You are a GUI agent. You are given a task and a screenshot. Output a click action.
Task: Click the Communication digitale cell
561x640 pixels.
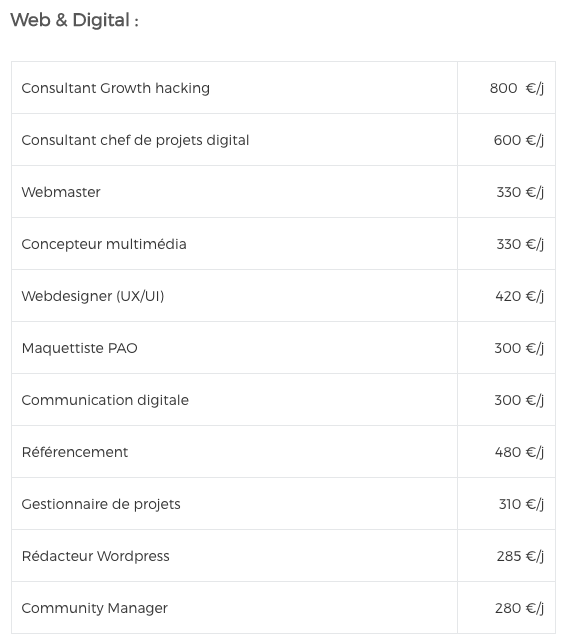[234, 400]
